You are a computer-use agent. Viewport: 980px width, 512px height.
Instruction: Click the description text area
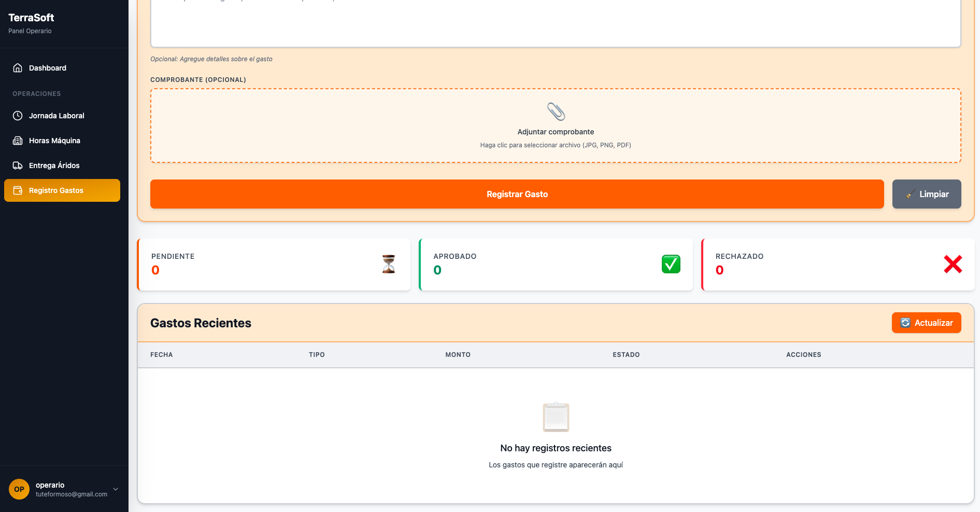556,23
